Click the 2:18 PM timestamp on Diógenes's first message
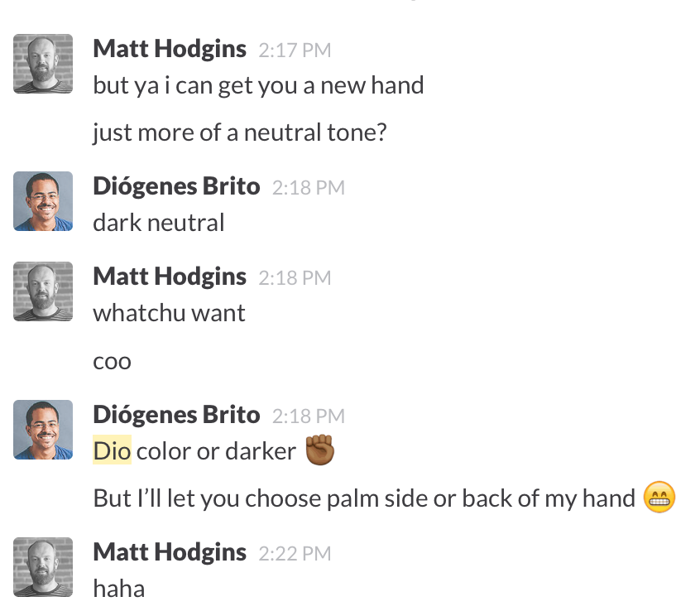 [308, 187]
